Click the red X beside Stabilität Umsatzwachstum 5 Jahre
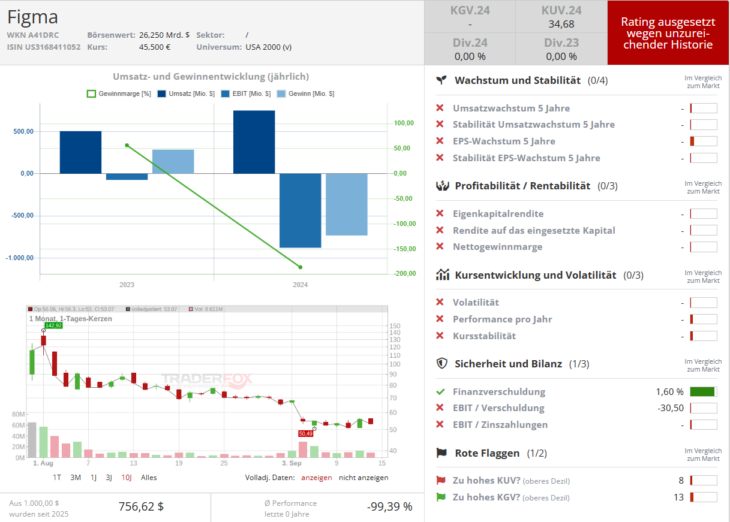730x522 pixels. (x=439, y=124)
